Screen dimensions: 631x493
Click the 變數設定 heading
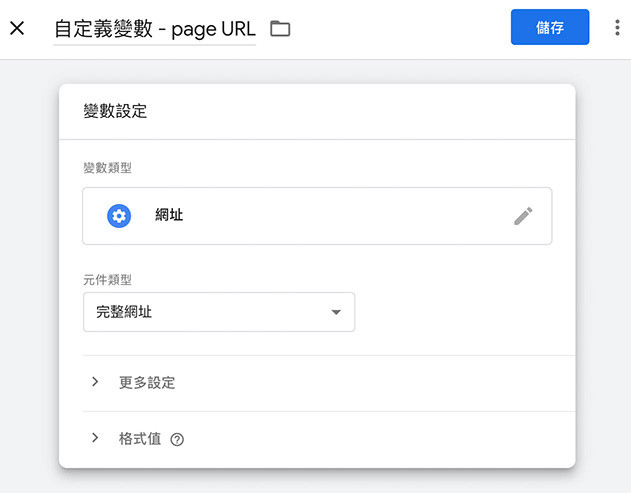[115, 111]
